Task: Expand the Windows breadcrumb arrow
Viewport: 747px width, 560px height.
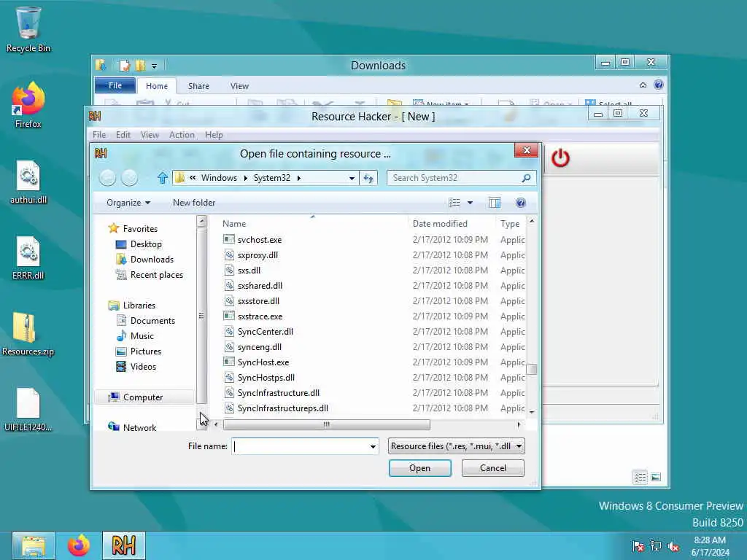Action: point(245,178)
